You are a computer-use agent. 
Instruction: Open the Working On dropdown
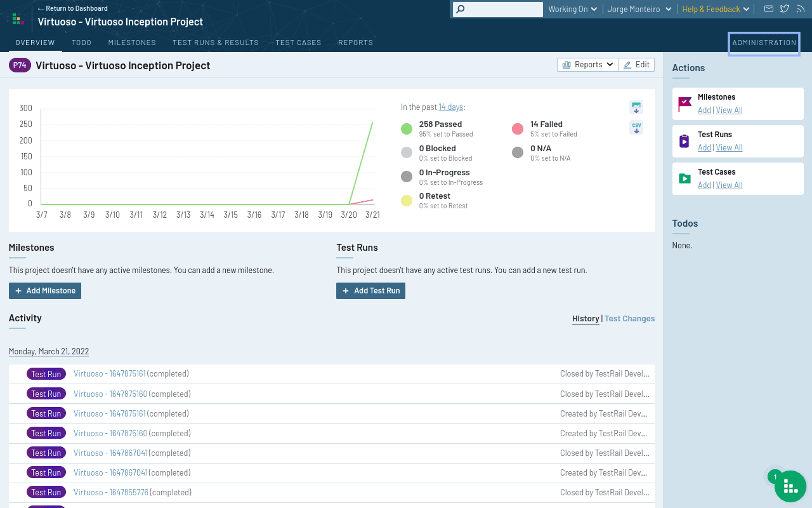(572, 10)
